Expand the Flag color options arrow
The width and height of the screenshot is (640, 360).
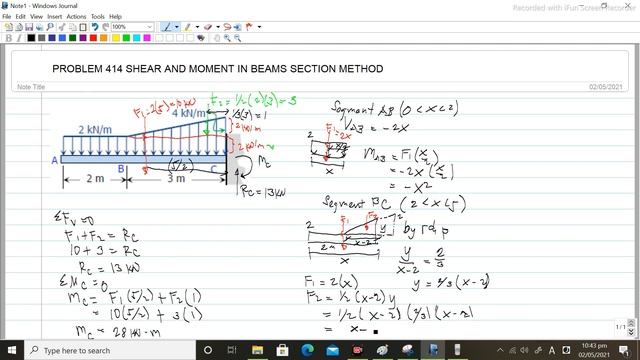(x=259, y=27)
